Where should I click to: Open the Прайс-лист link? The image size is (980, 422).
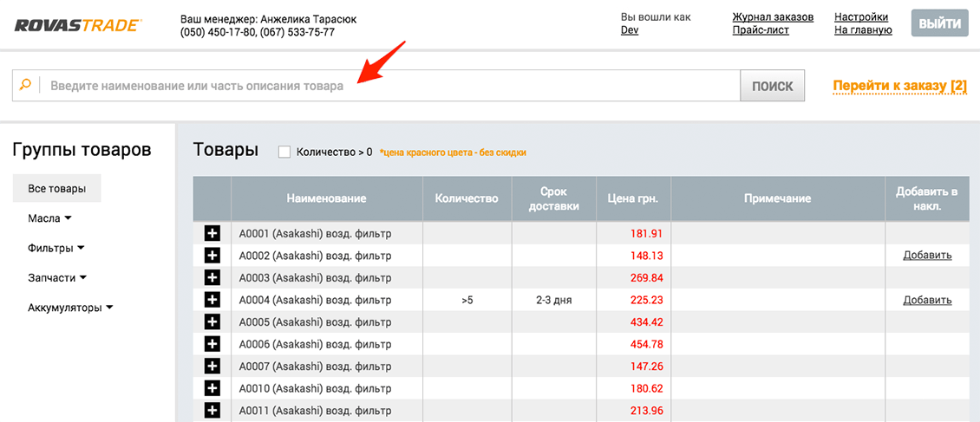761,30
